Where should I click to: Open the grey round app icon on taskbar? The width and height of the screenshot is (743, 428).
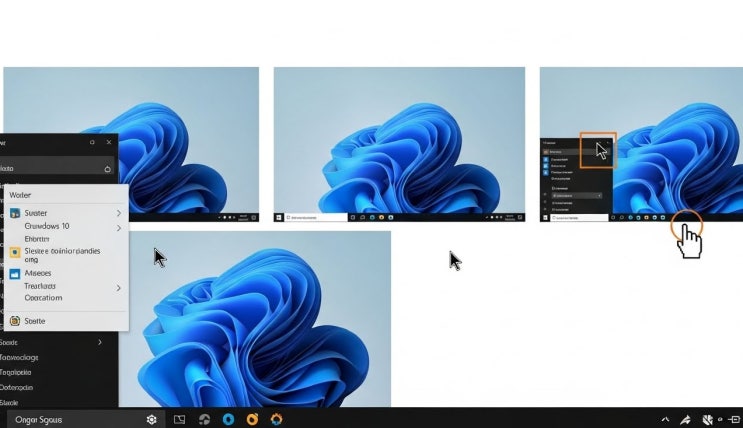point(204,419)
